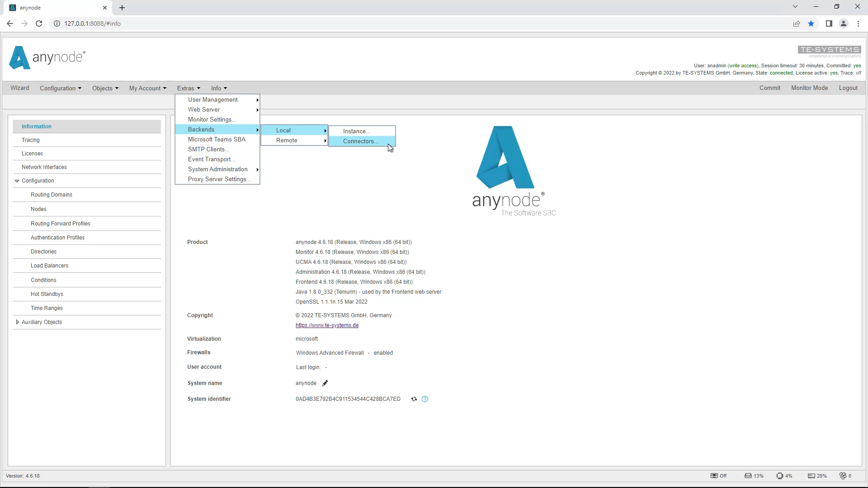Close the anynode browser tab
This screenshot has width=868, height=488.
point(105,8)
